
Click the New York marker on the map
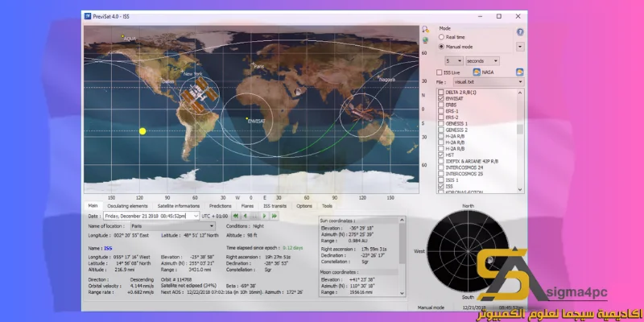coord(183,71)
